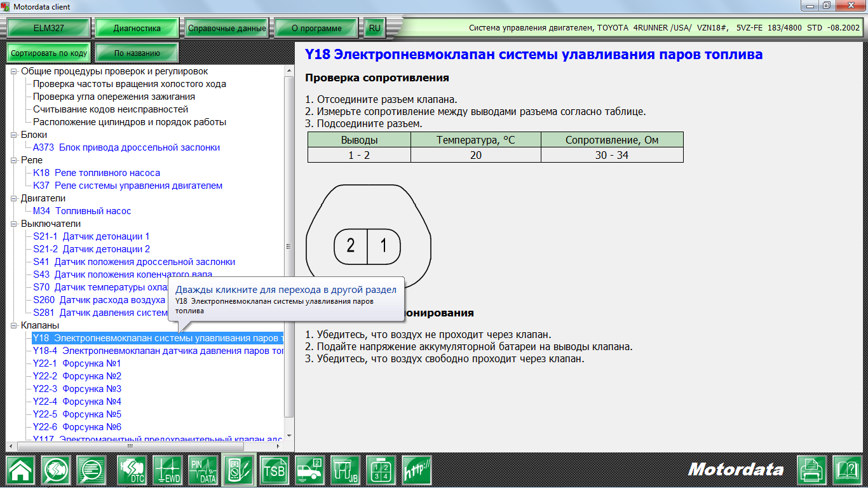This screenshot has width=868, height=488.
Task: Open A373 Блок привода дроссельной заслонки
Action: click(x=126, y=147)
